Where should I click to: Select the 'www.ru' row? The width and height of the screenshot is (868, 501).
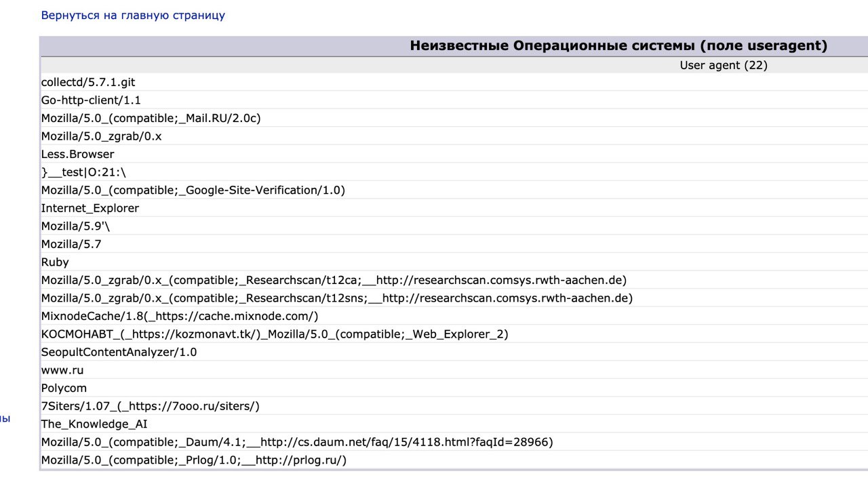click(x=454, y=369)
